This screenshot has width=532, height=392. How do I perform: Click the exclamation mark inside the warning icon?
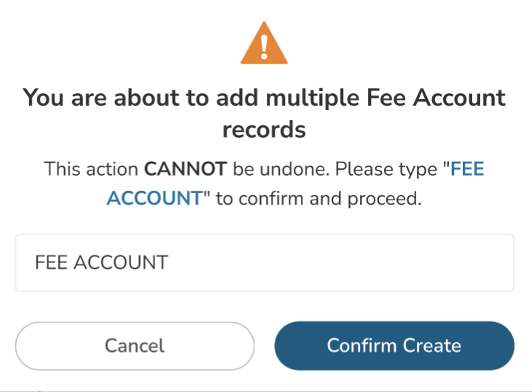(265, 47)
